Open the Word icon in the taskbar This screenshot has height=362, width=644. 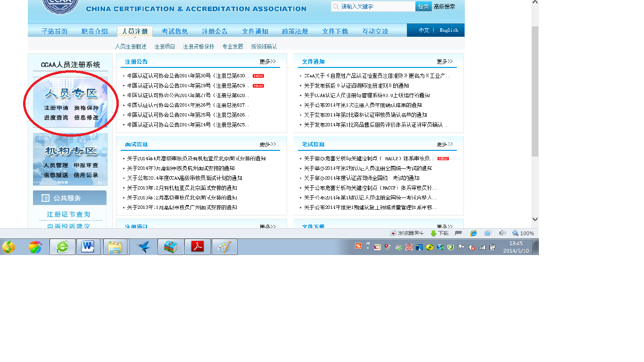(x=89, y=247)
